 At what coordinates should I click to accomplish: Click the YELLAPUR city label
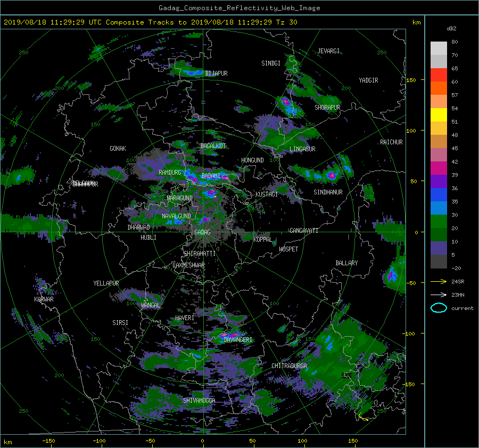point(106,283)
